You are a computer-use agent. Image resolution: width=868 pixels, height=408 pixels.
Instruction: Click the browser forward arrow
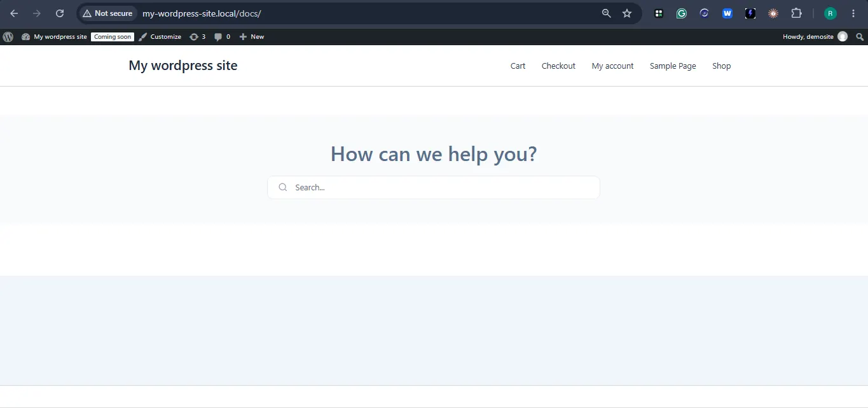(x=37, y=13)
